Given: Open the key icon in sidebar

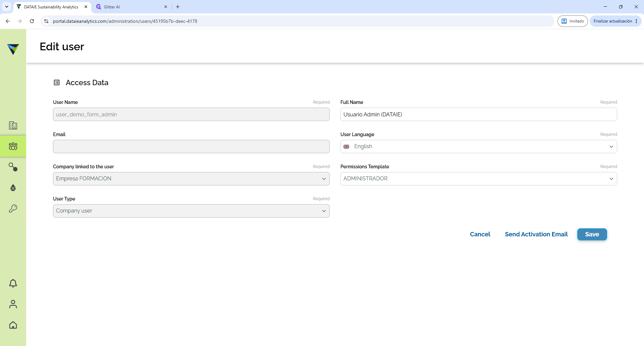Looking at the screenshot, I should [x=13, y=209].
